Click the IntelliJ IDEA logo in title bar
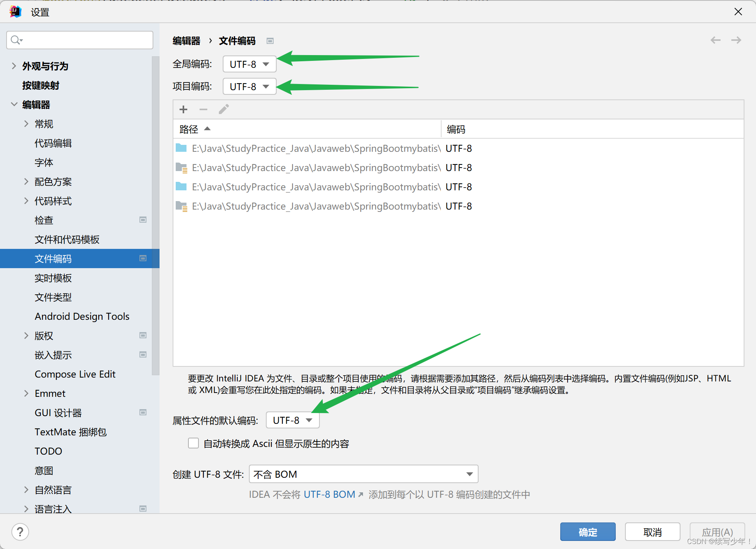The height and width of the screenshot is (549, 756). (x=15, y=12)
